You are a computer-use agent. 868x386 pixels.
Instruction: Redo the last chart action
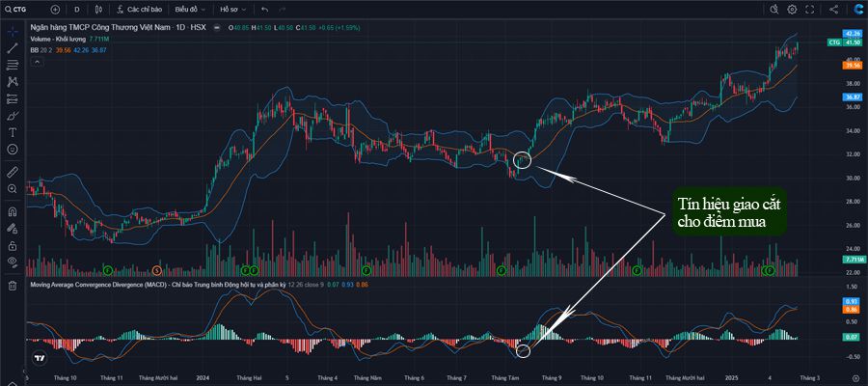(283, 10)
